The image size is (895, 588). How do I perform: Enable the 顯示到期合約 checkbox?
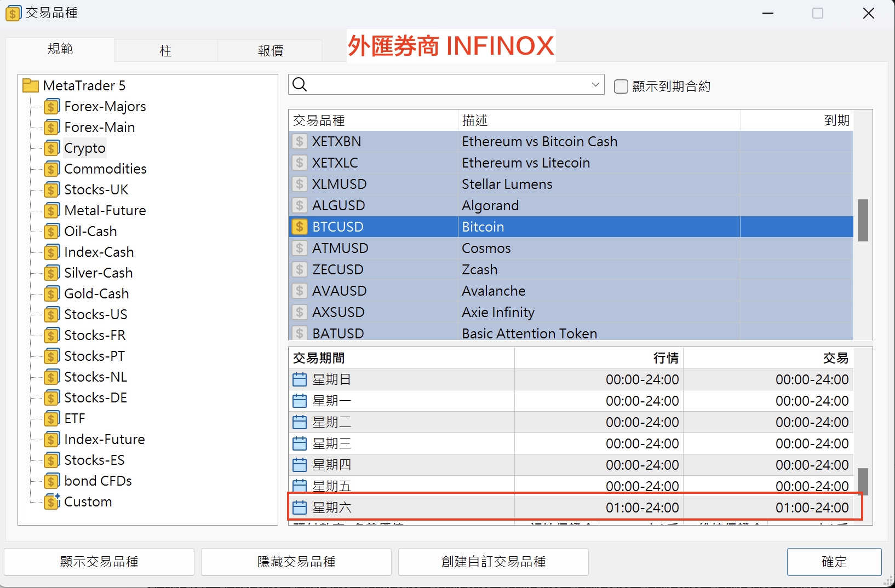621,87
